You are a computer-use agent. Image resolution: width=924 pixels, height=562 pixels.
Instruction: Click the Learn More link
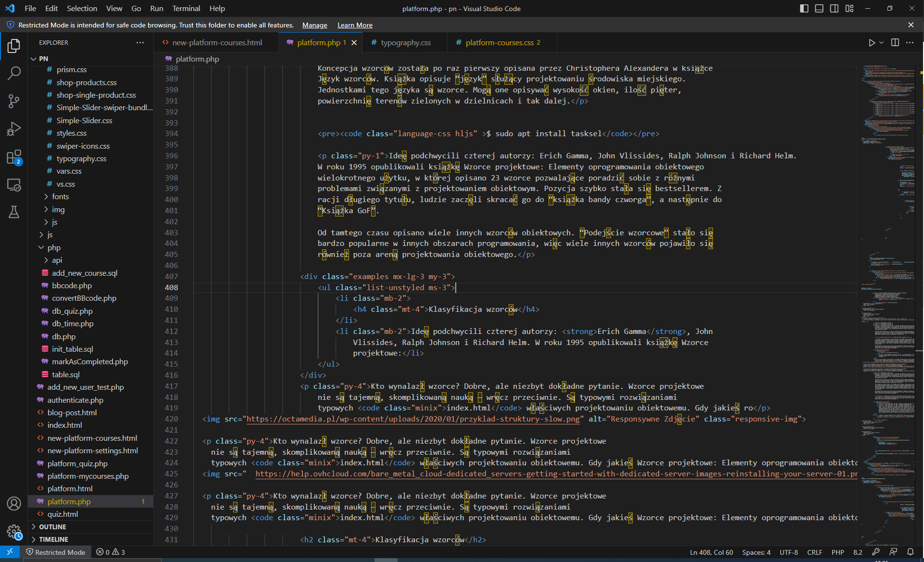(355, 25)
